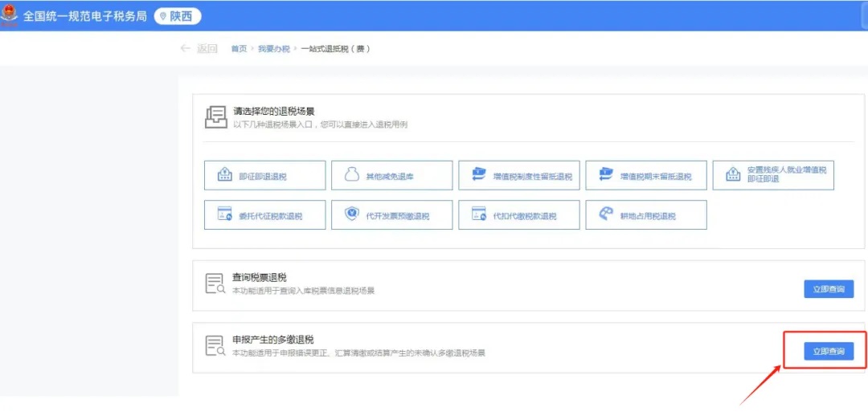
Task: Click the 以下几种退税场景入口 subtitle text
Action: coord(321,124)
